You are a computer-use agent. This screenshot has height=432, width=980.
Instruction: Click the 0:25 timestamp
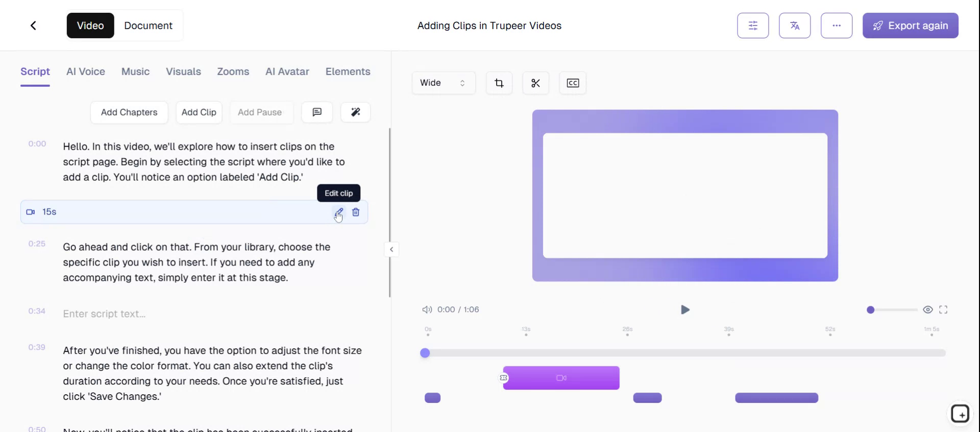pyautogui.click(x=37, y=244)
